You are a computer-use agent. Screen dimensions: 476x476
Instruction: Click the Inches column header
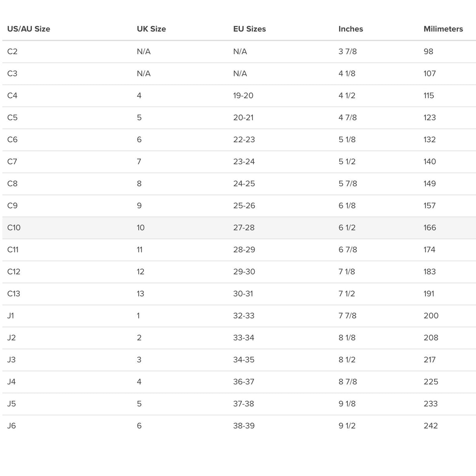pyautogui.click(x=351, y=29)
